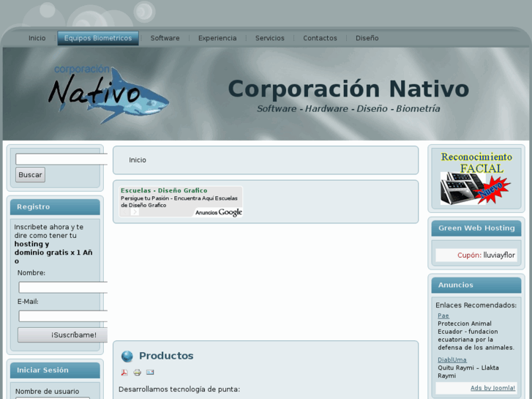Viewport: 532px width, 399px height.
Task: Select the Experiencia menu item
Action: (x=217, y=38)
